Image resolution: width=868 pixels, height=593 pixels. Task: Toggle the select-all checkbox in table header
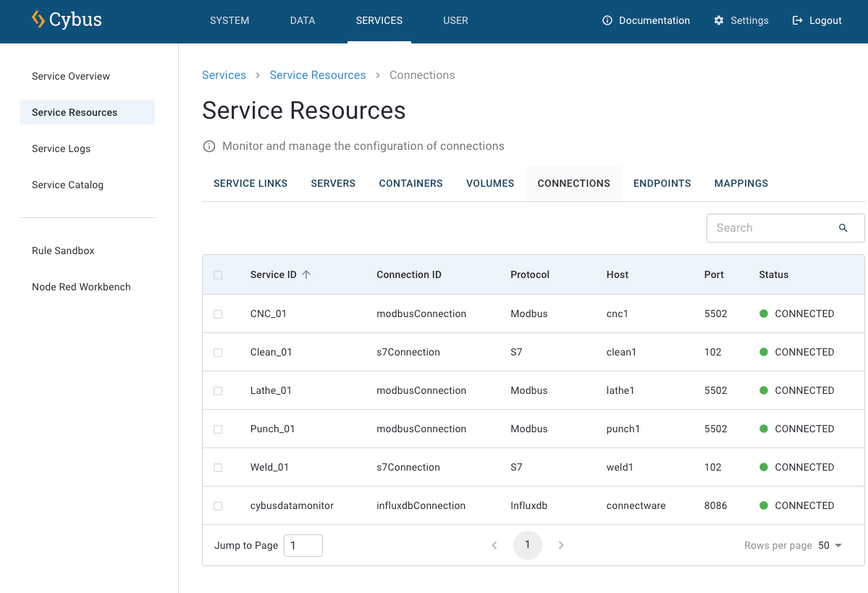tap(218, 275)
